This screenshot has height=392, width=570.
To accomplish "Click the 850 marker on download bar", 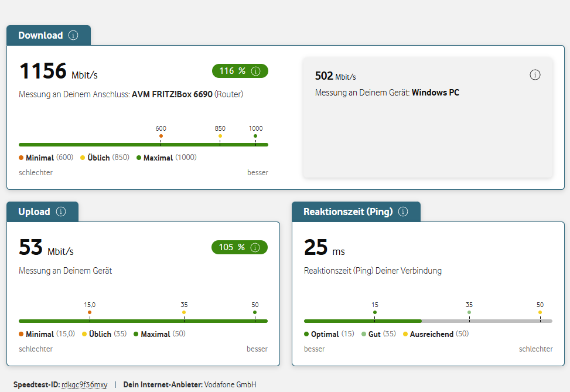I will [x=220, y=136].
